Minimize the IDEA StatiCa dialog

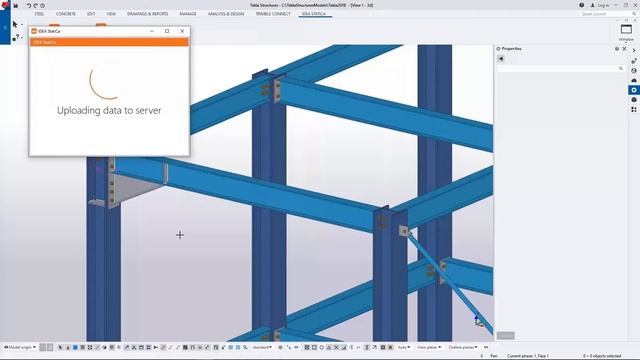point(152,31)
